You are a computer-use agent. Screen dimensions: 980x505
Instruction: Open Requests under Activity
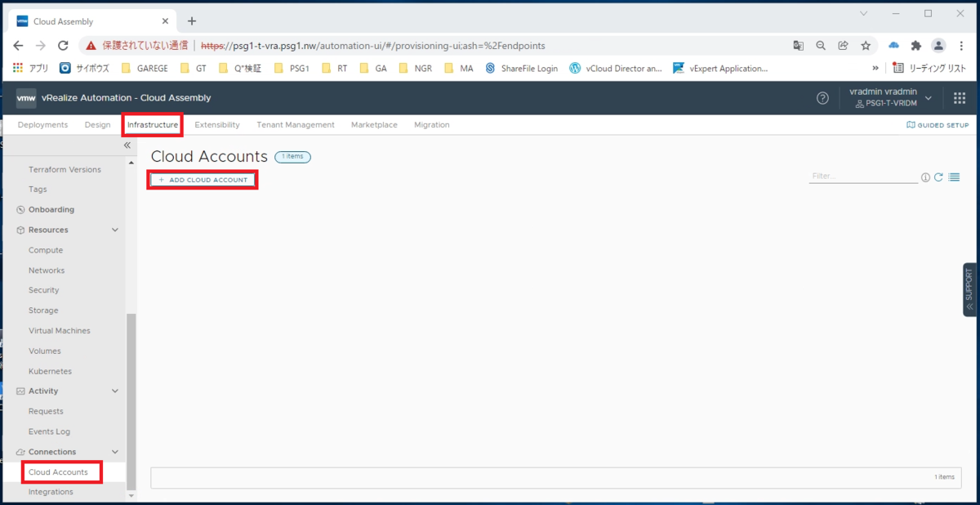pyautogui.click(x=46, y=412)
